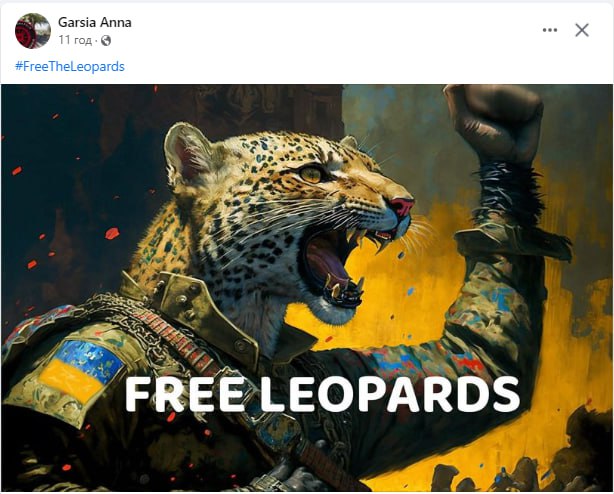This screenshot has height=494, width=614.
Task: Click the raised fist in the image
Action: tap(496, 122)
